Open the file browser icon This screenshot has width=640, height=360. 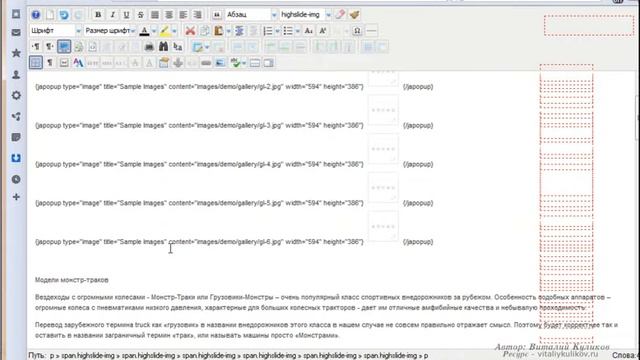pyautogui.click(x=164, y=63)
